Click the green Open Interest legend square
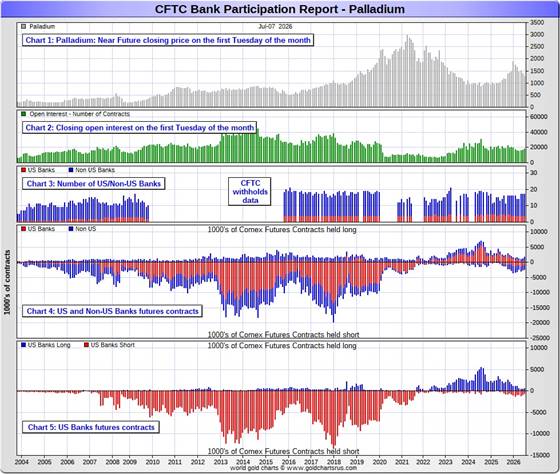This screenshot has width=560, height=474. [24, 114]
